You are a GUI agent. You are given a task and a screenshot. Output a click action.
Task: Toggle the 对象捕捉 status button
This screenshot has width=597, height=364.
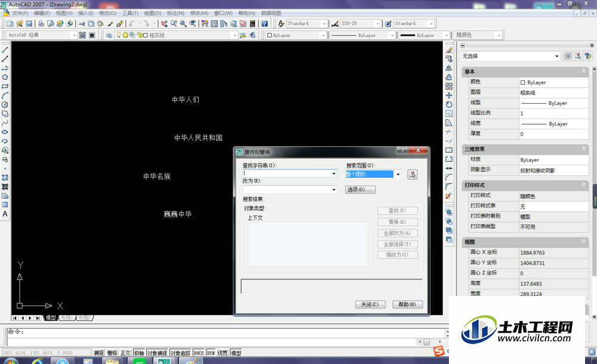coord(157,353)
